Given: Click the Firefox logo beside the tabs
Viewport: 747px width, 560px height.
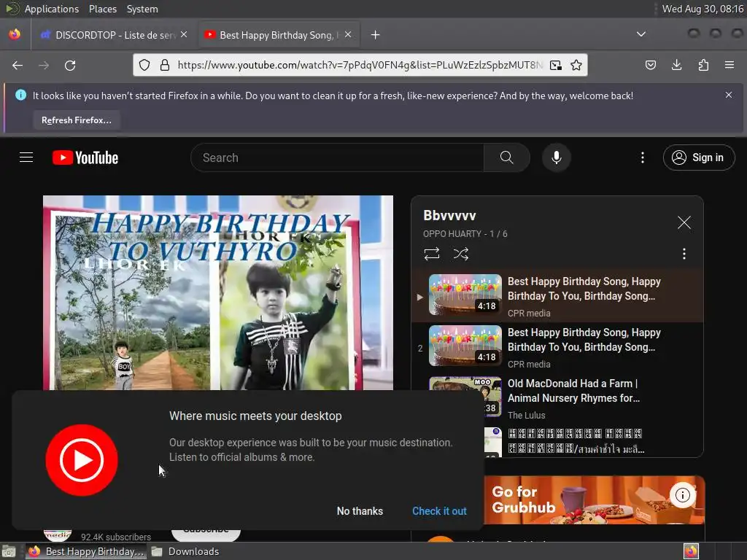Looking at the screenshot, I should coord(15,34).
